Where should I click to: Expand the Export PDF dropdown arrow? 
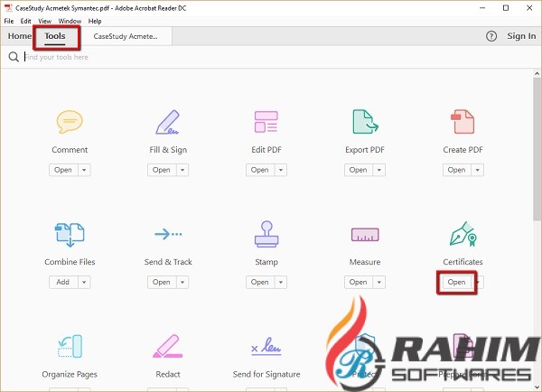tap(379, 170)
